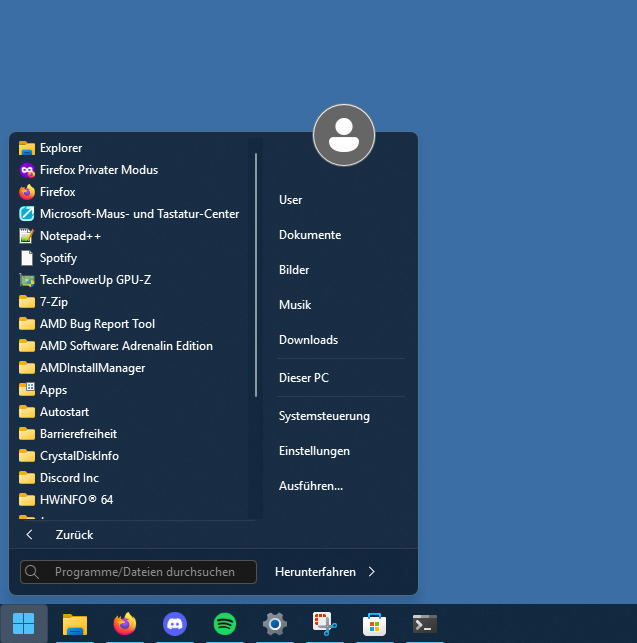Click the Programme/Dateien durchsuchen search field

point(145,572)
